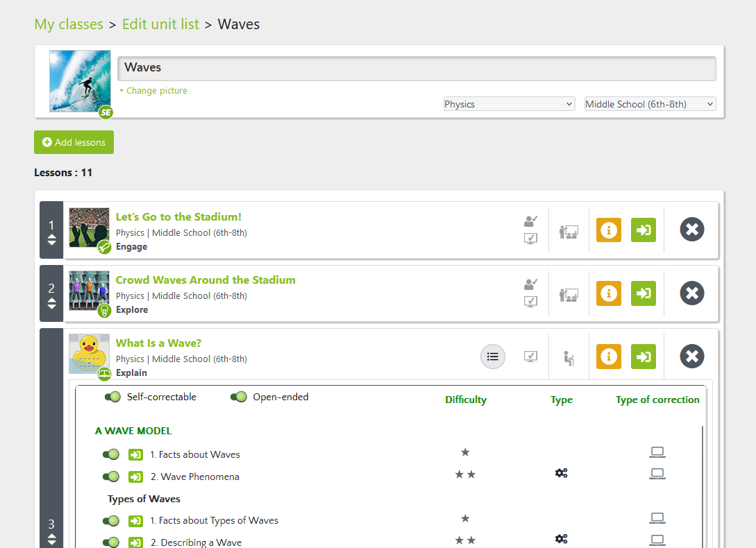Open the Facts about Waves exercise via its green arrow icon
Screen dimensions: 756x548
(135, 455)
